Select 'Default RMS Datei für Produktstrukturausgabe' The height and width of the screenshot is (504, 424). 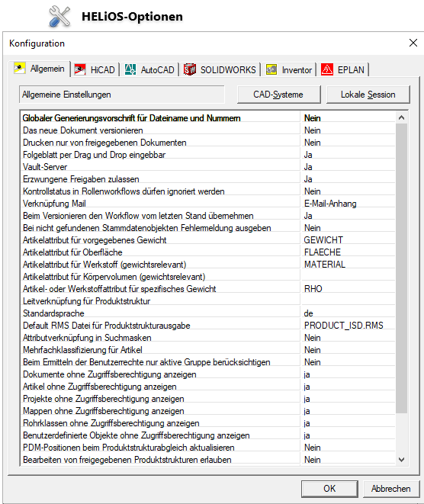pos(208,326)
